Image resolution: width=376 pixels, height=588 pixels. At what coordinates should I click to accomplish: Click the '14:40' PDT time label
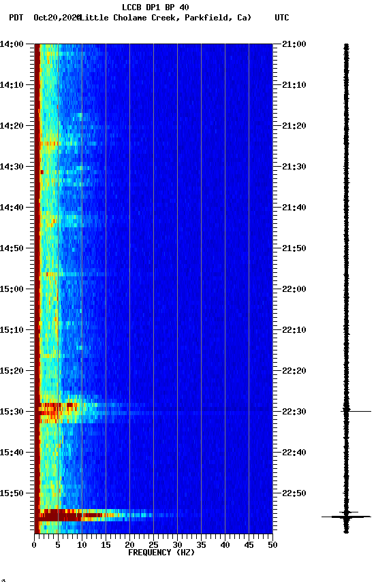click(12, 208)
